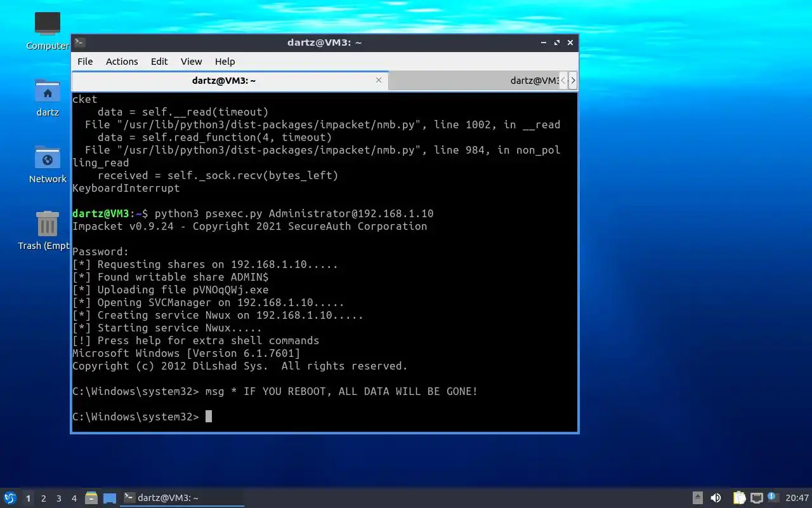
Task: Show the calendar from the 20:47 clock
Action: [x=797, y=498]
